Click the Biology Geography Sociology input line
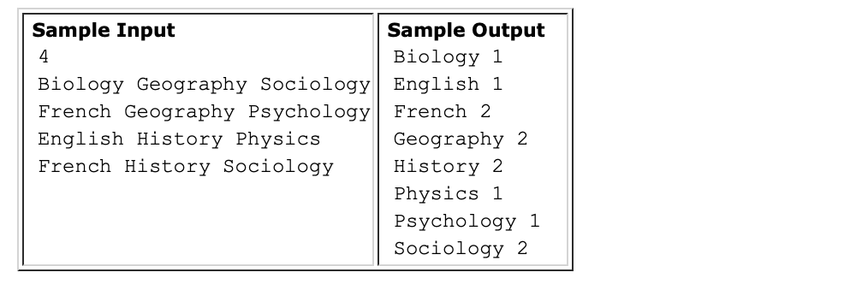Viewport: 868px width, 308px height. [x=204, y=85]
